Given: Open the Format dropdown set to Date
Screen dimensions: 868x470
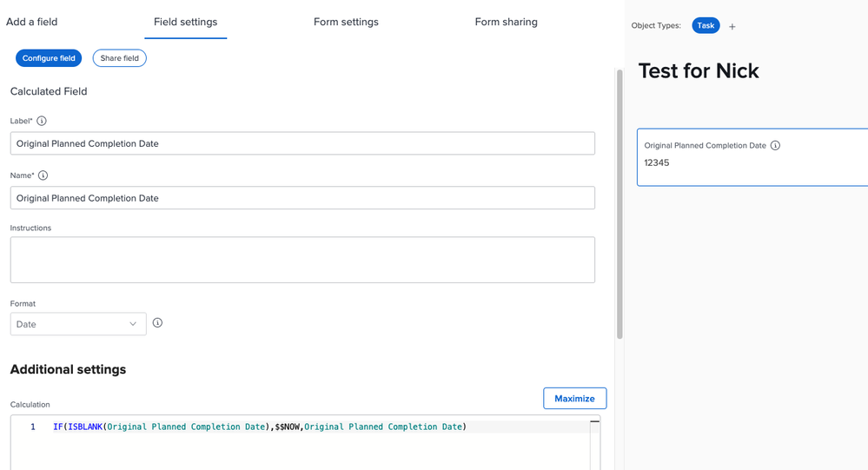Looking at the screenshot, I should 78,324.
